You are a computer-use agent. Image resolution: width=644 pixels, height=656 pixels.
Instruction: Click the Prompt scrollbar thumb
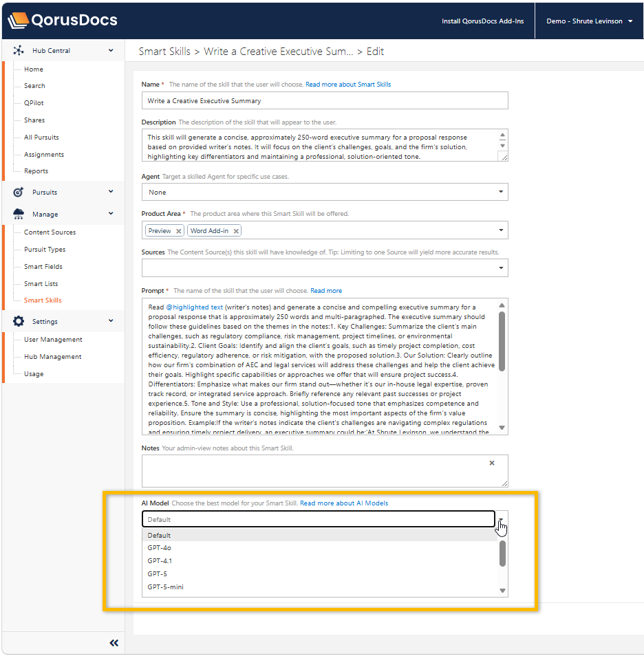(x=502, y=341)
